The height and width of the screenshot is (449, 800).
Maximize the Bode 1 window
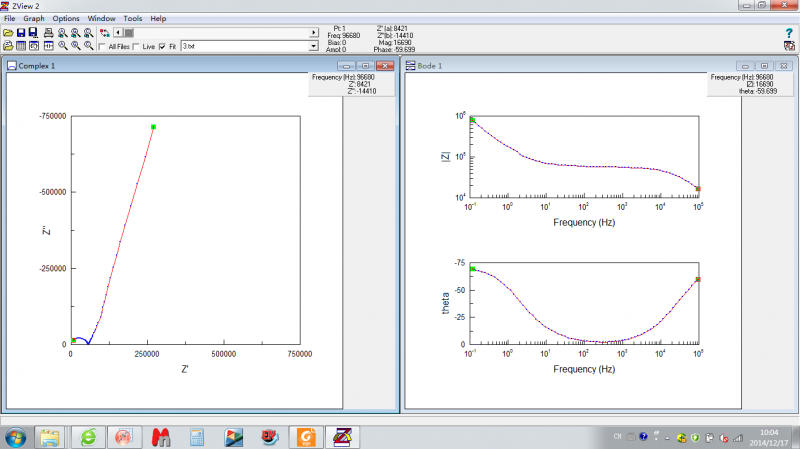[764, 66]
